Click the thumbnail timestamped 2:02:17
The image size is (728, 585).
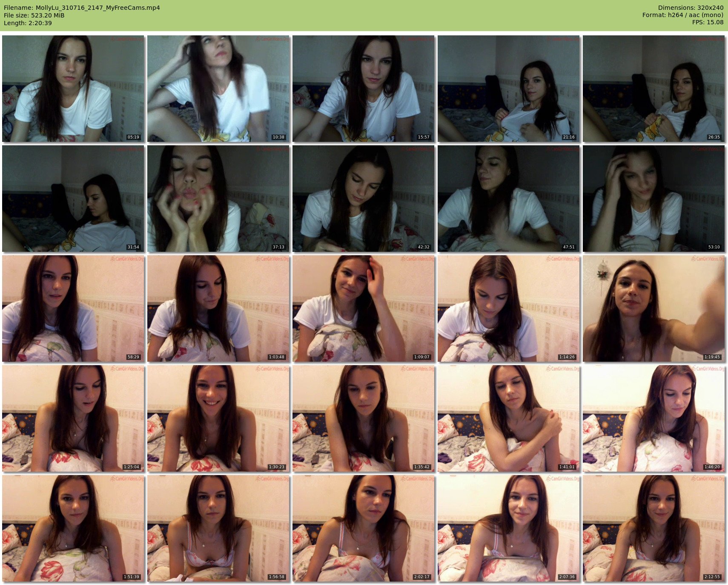[x=364, y=528]
